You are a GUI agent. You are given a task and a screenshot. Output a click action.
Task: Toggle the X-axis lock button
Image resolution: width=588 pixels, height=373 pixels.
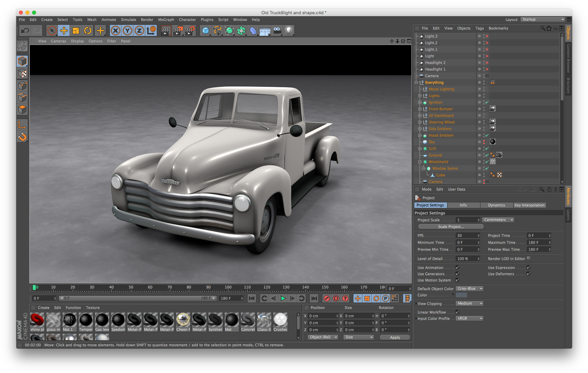click(115, 30)
